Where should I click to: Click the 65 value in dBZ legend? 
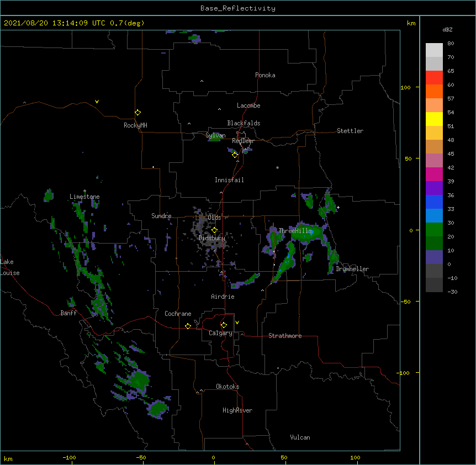pyautogui.click(x=451, y=71)
